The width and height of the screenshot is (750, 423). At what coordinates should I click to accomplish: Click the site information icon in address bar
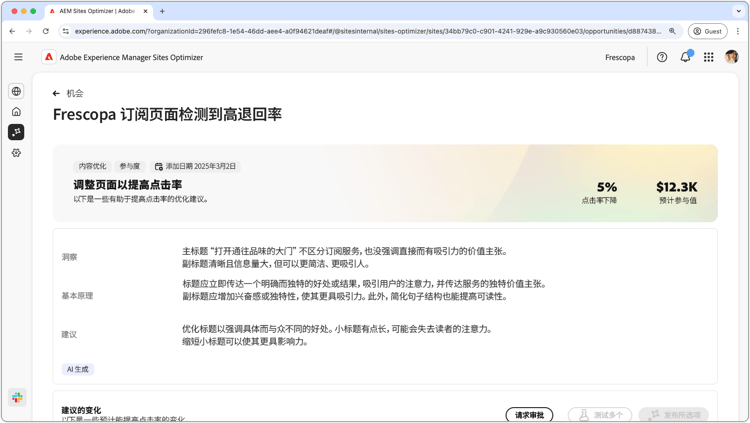[x=66, y=31]
